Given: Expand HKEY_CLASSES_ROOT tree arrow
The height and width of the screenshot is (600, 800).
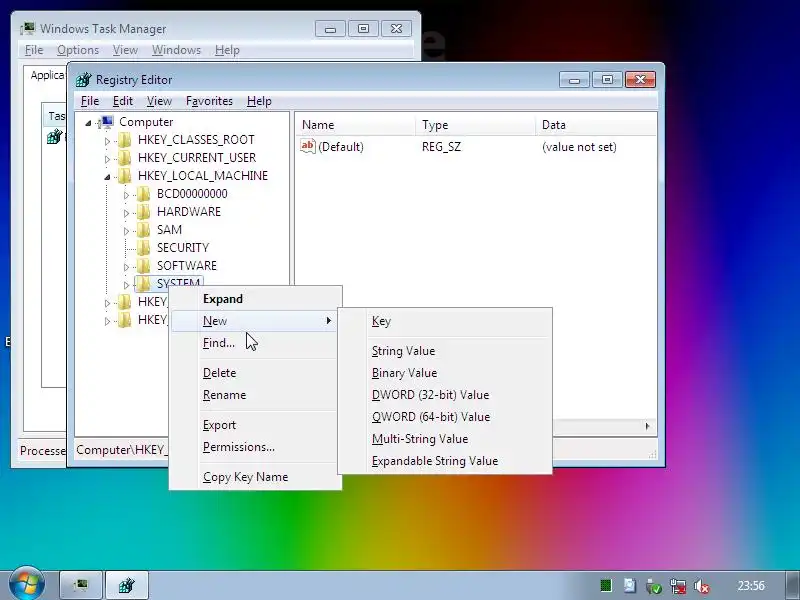Looking at the screenshot, I should click(107, 141).
